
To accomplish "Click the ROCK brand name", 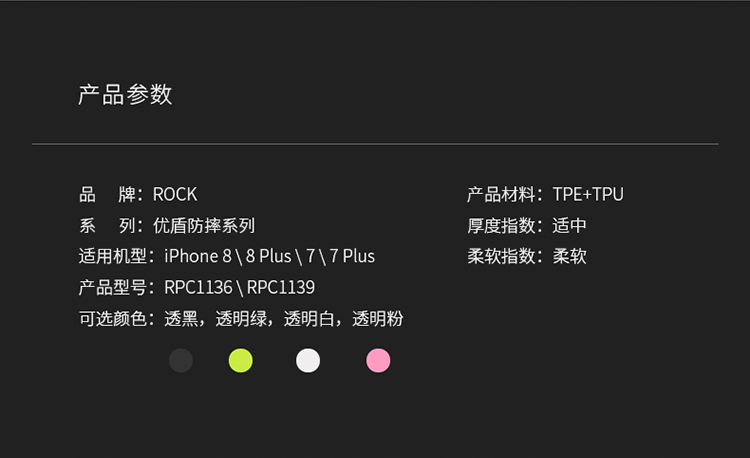I will (x=175, y=194).
